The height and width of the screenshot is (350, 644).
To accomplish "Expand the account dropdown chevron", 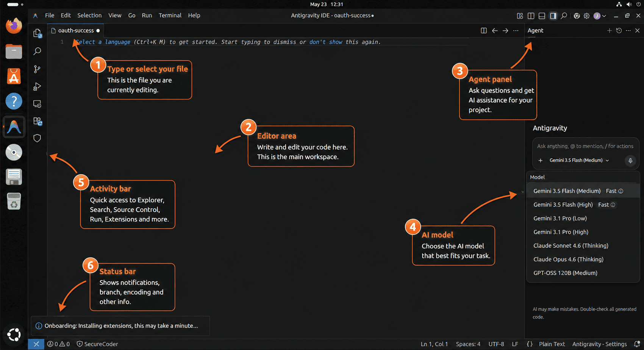I will pyautogui.click(x=604, y=16).
